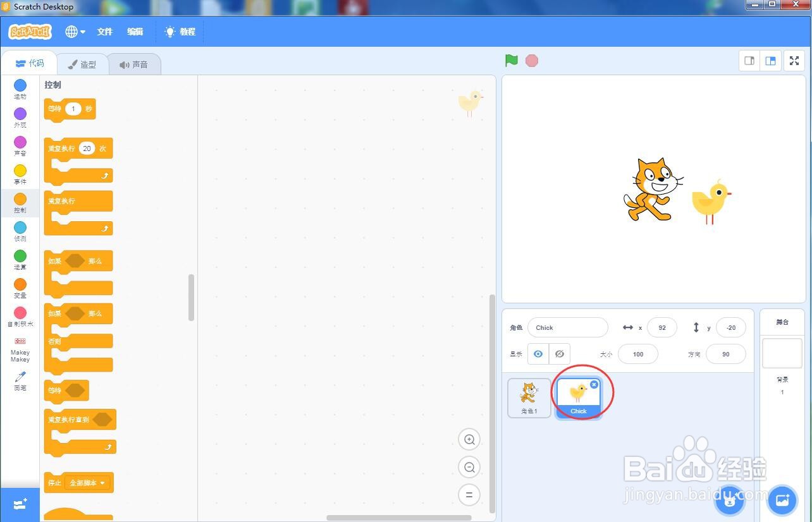Open the 教程 tutorials
This screenshot has height=522, width=812.
tap(180, 32)
